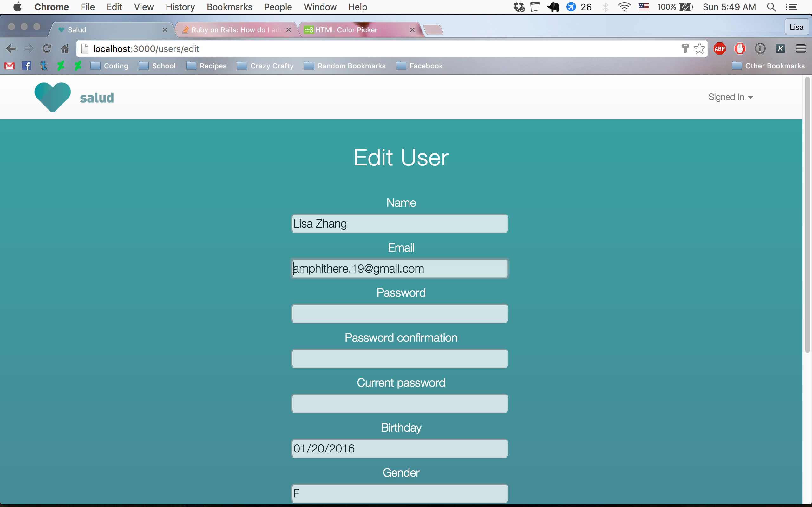Click the Salud heart logo
The width and height of the screenshot is (812, 507).
point(53,97)
